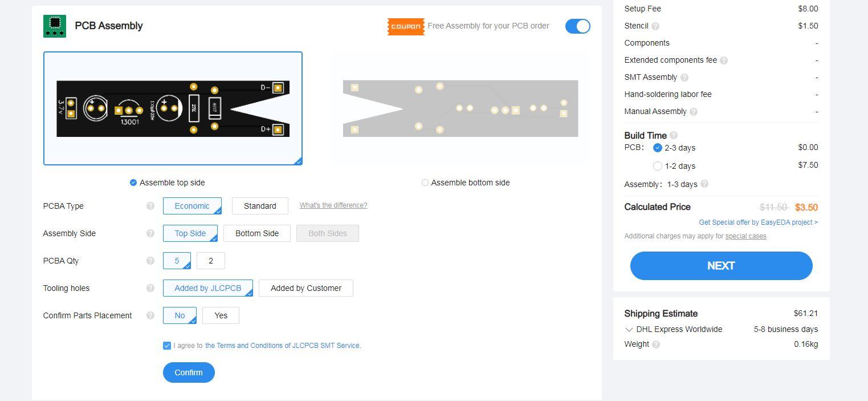Click the 0.16kg weight value

pyautogui.click(x=806, y=344)
